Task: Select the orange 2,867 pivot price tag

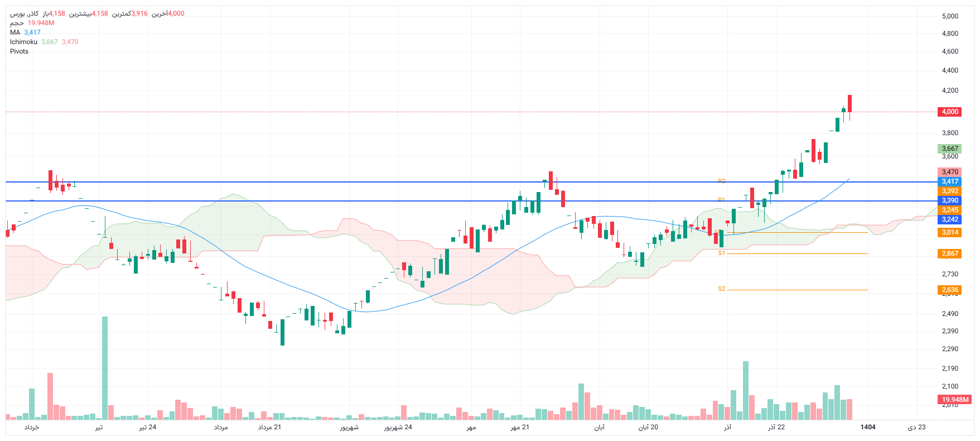Action: coord(950,253)
